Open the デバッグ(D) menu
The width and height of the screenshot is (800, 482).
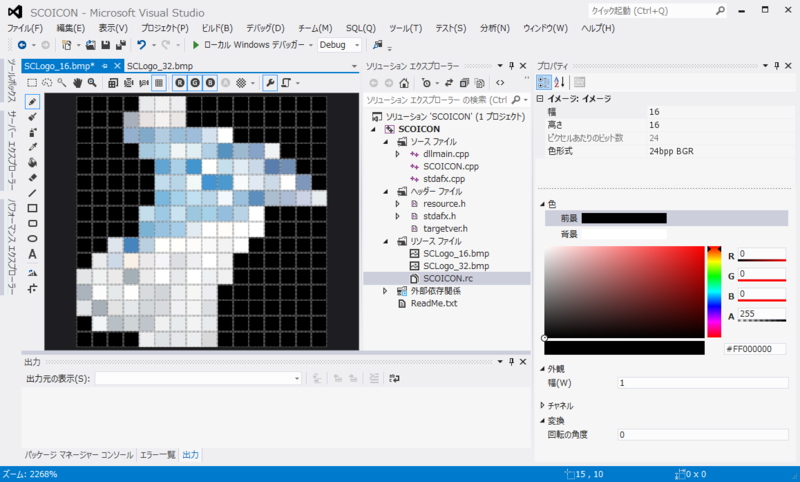click(x=265, y=29)
